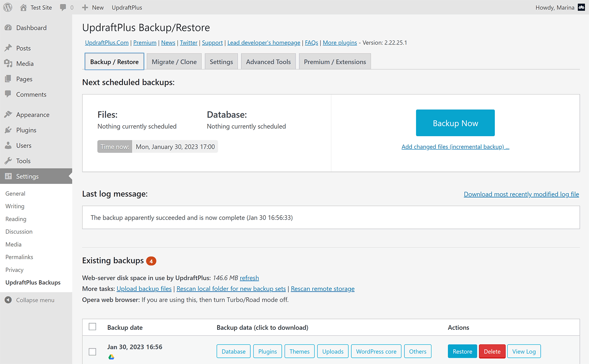Click the Settings sliders icon
Screen dimensions: 589x364
(x=8, y=176)
